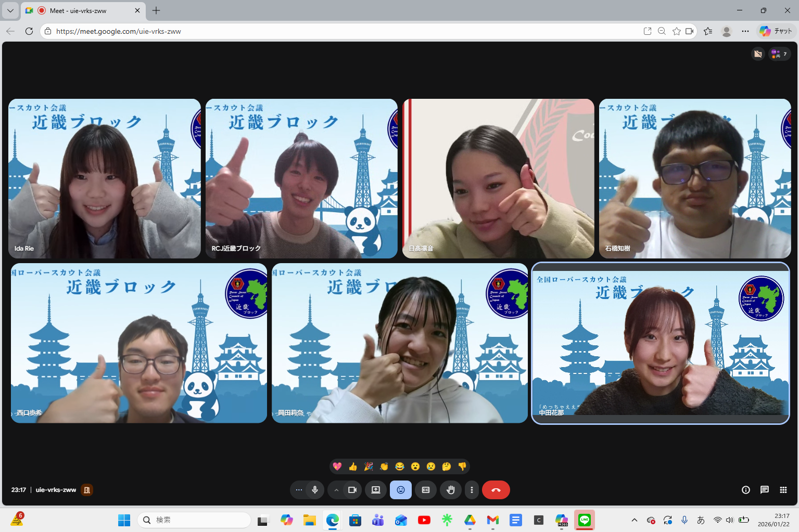
Task: Open a new browser tab
Action: click(156, 10)
